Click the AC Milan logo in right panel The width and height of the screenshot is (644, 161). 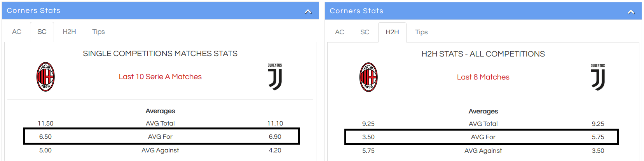tap(368, 77)
